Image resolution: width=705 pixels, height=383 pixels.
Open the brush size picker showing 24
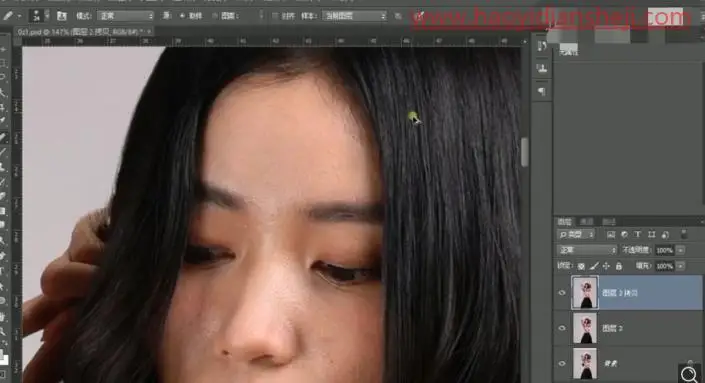39,16
